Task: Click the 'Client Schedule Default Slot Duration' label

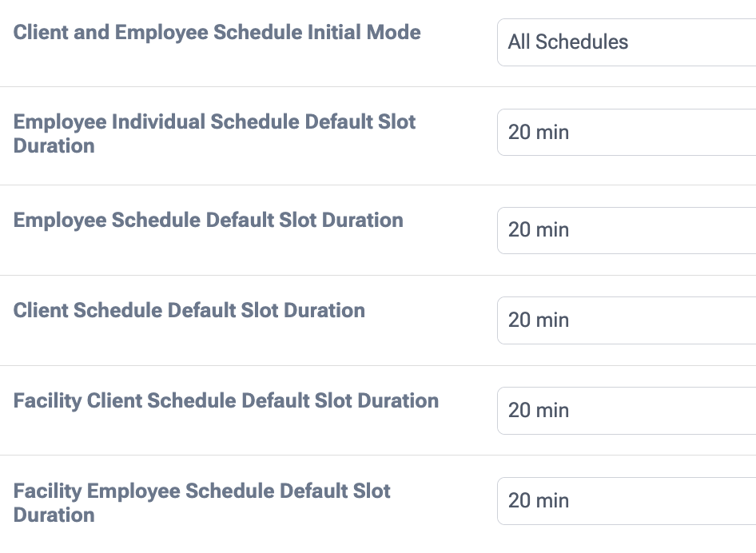Action: point(189,311)
